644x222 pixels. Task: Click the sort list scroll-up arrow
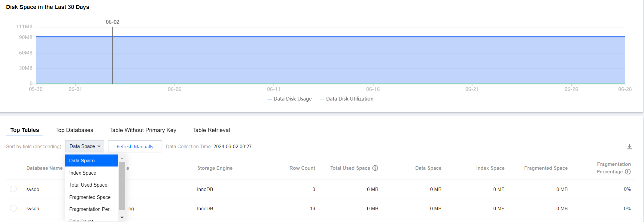(x=122, y=158)
